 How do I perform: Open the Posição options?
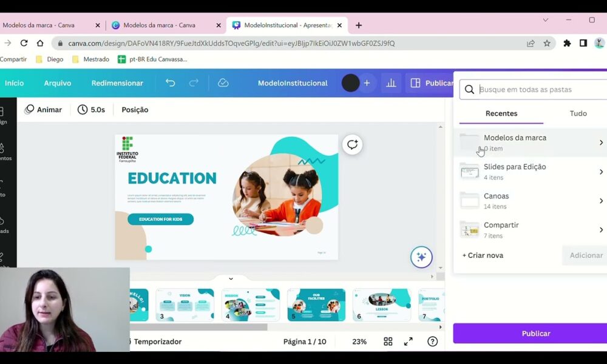pos(135,109)
